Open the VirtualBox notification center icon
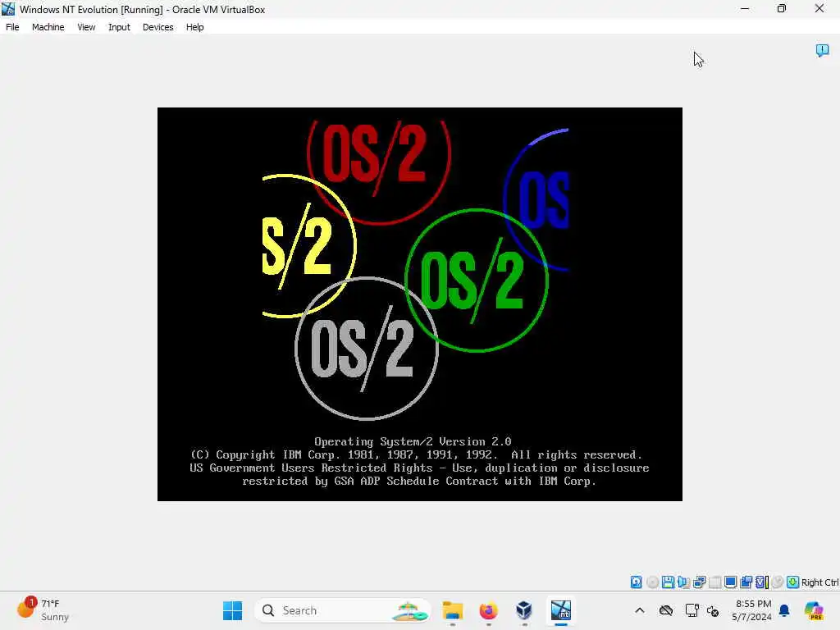Viewport: 840px width, 630px height. tap(822, 50)
